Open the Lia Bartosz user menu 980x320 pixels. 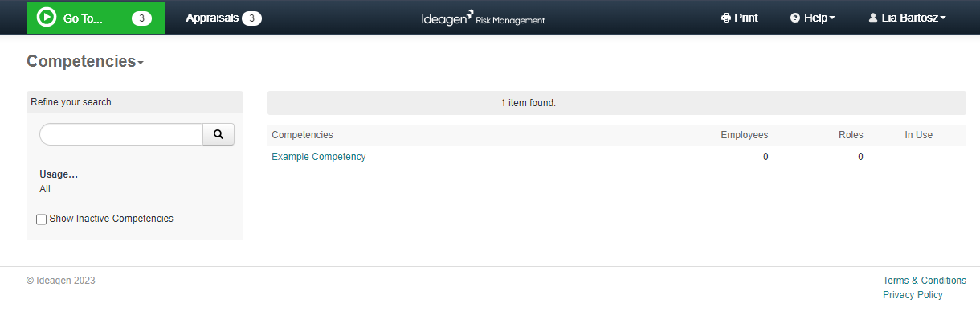pyautogui.click(x=907, y=18)
